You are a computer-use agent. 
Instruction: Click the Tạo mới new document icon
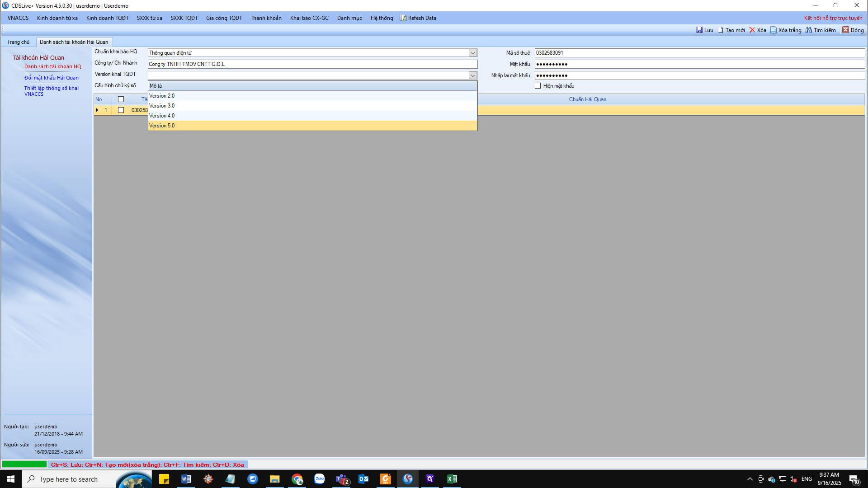coord(721,30)
